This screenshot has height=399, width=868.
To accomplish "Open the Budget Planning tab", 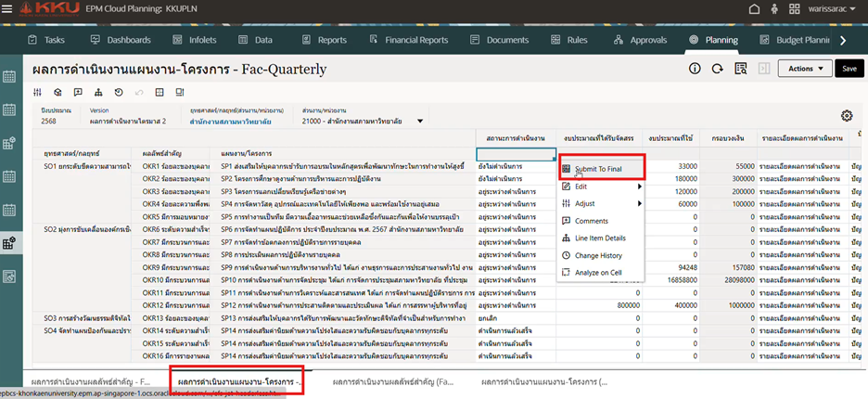I will [x=795, y=40].
